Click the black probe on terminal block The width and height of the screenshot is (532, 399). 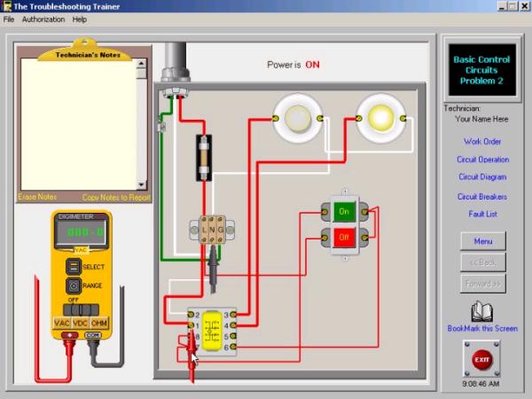[213, 268]
